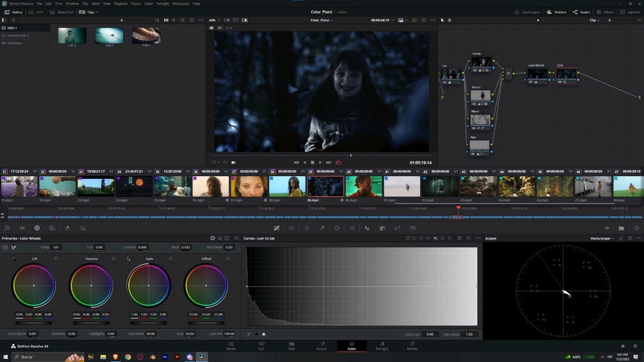Toggle the LUTs panel
This screenshot has width=644, height=362.
coord(36,12)
